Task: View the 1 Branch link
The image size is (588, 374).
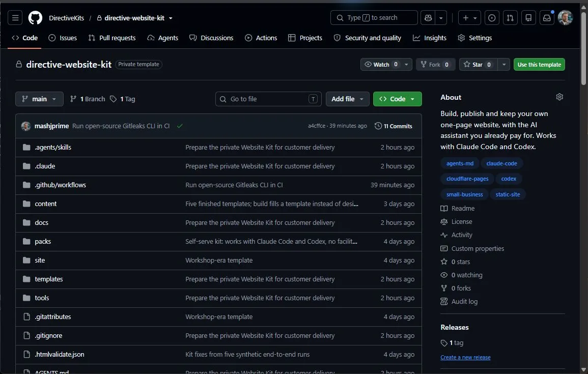Action: click(88, 99)
